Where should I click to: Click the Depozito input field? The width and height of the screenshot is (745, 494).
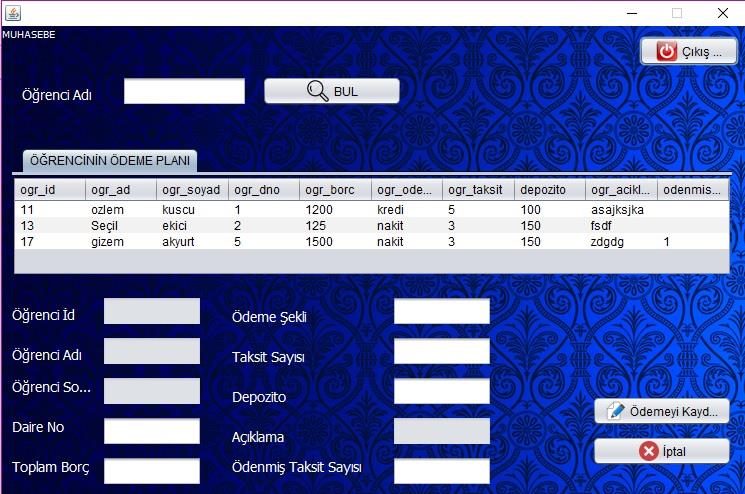click(x=441, y=392)
